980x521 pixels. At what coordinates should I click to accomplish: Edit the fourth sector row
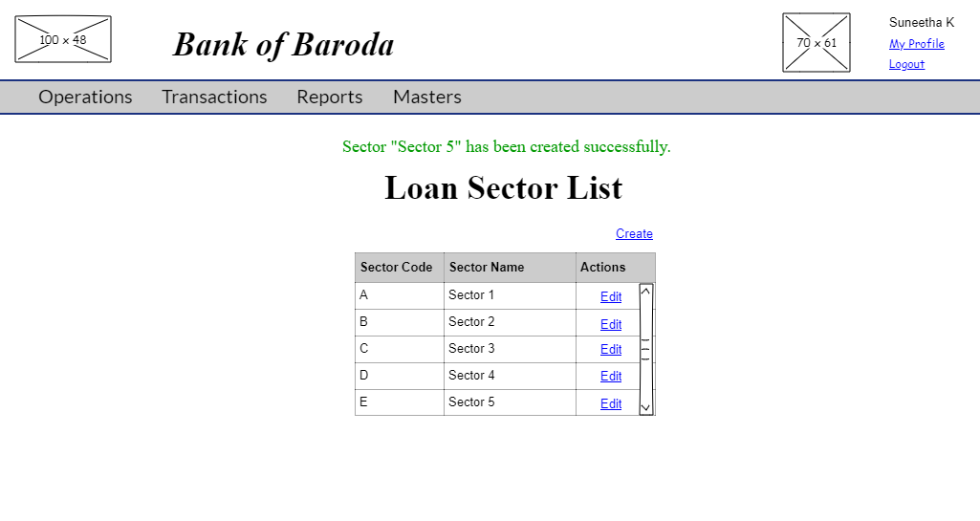tap(610, 377)
